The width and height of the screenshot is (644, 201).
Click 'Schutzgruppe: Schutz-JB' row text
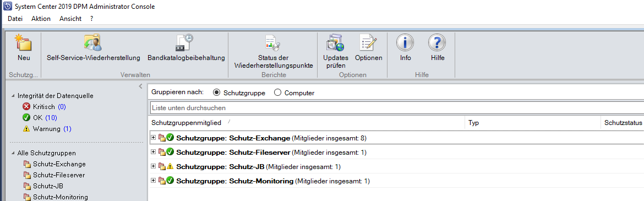coord(221,166)
